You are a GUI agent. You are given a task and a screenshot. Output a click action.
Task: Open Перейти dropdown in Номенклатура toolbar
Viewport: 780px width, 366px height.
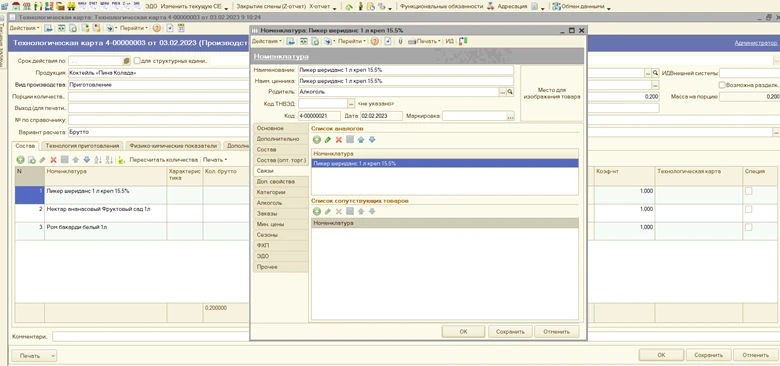tap(352, 41)
